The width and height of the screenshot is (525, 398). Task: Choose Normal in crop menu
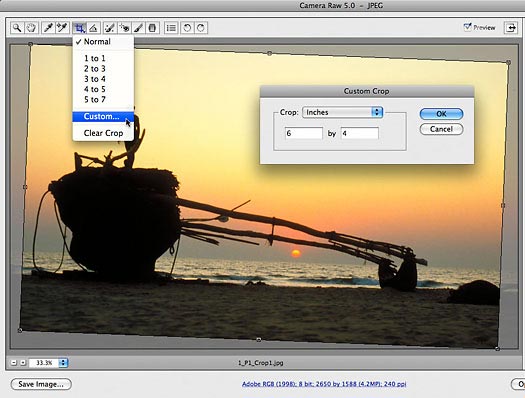pos(103,42)
